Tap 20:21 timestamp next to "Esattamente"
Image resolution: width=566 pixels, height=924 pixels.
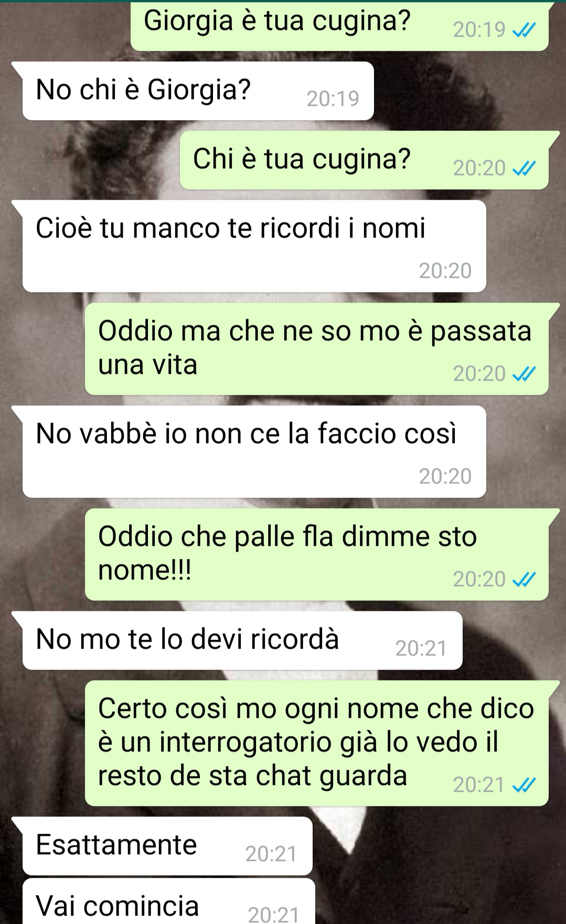click(x=271, y=854)
